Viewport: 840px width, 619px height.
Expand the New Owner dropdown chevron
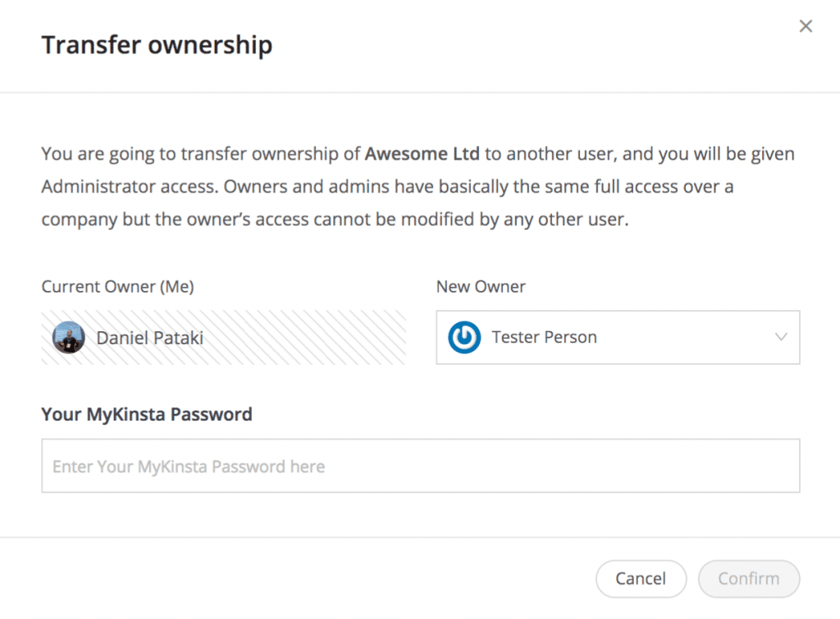pos(781,337)
